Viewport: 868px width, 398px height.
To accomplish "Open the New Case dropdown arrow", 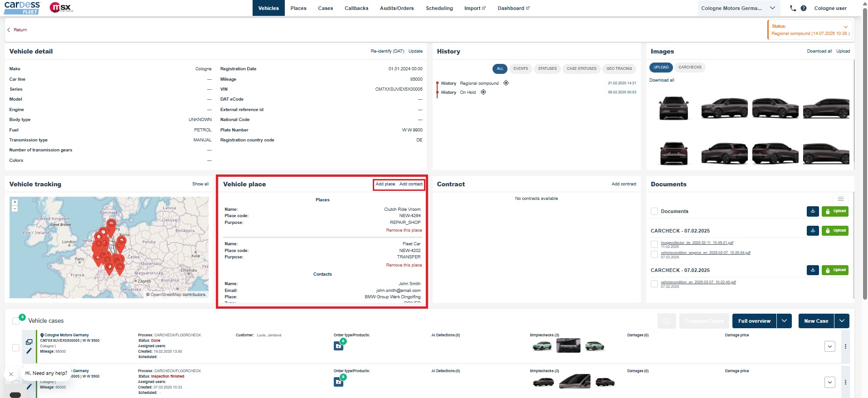I will coord(842,321).
